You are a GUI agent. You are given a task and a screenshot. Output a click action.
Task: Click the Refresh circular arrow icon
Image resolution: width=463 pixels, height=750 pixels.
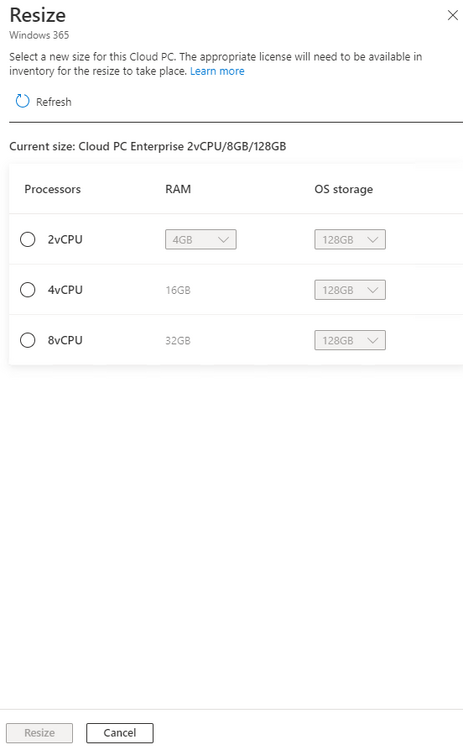pos(22,101)
